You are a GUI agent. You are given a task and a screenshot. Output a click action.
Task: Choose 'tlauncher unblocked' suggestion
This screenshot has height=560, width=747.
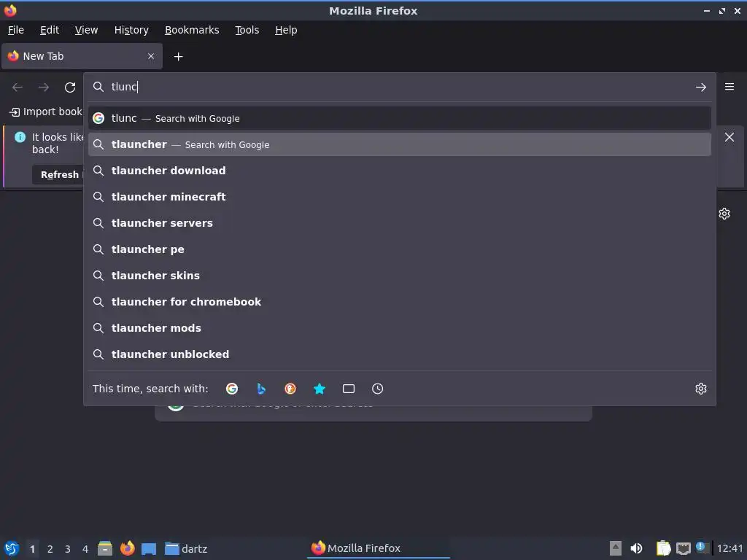[x=399, y=354]
